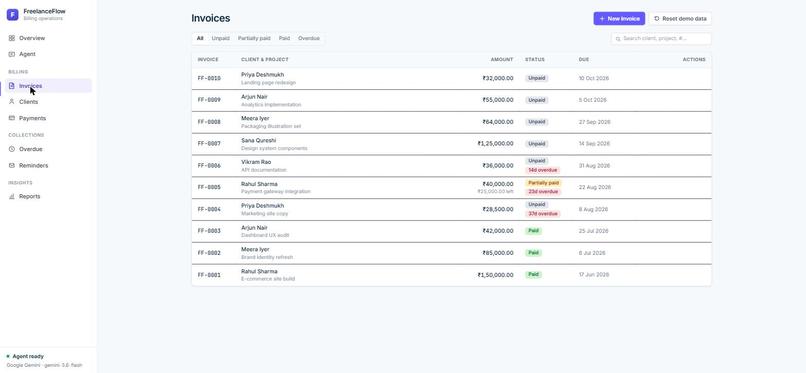Filter invoices by Partially paid tab

254,39
